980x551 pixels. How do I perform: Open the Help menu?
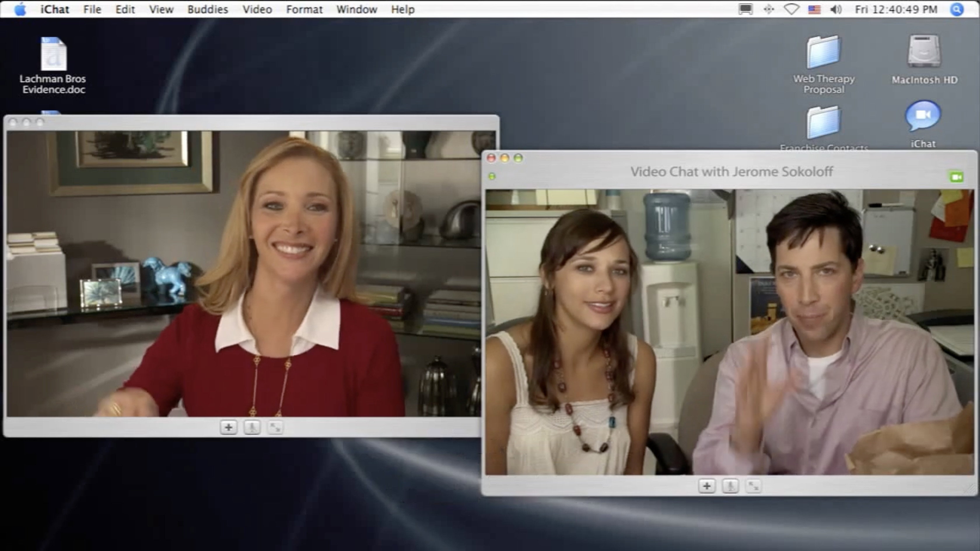point(403,9)
